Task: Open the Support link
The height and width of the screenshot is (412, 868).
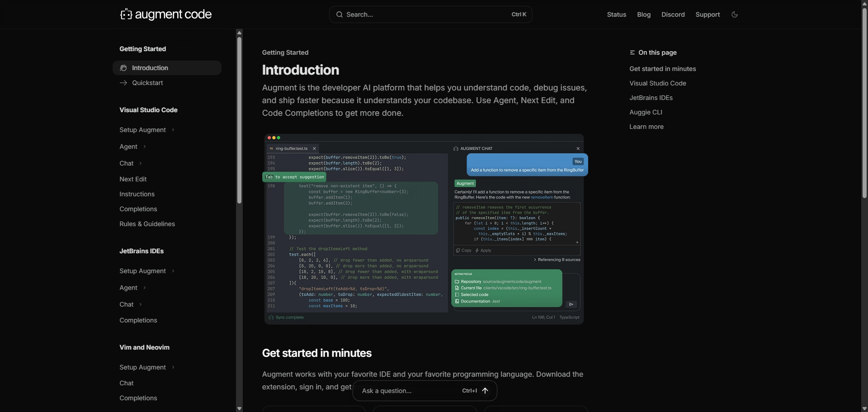Action: [708, 14]
